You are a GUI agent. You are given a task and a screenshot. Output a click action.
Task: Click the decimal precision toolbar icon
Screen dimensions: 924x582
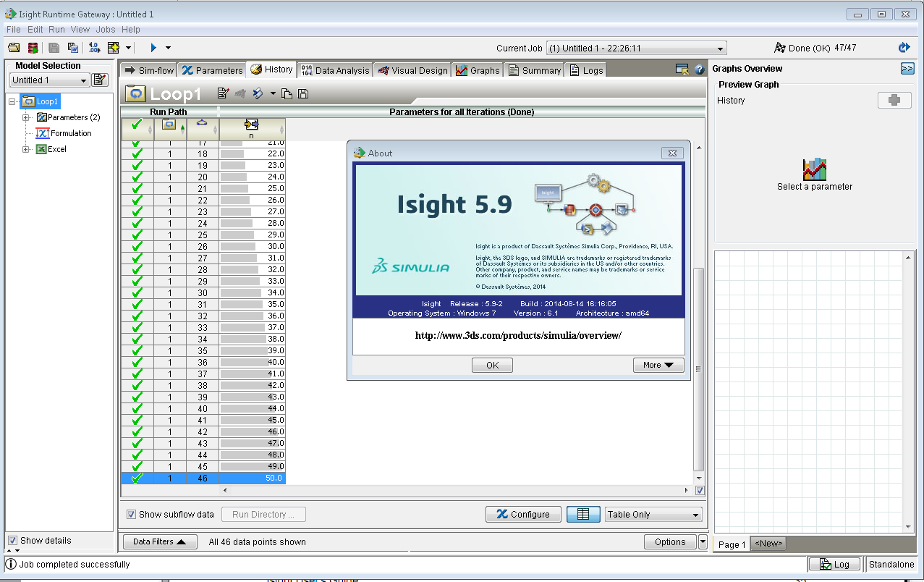(95, 48)
